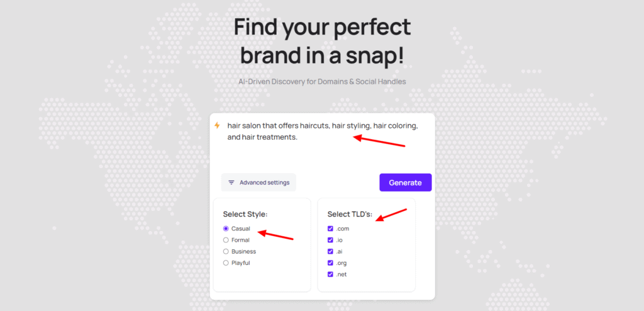Viewport: 644px width, 311px height.
Task: Click the Select TLD's heading
Action: tap(350, 214)
